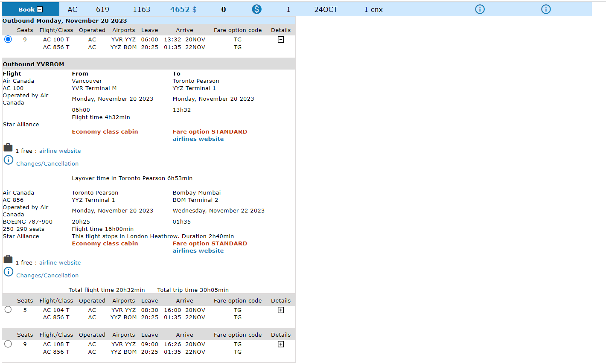The width and height of the screenshot is (606, 364).
Task: Click the info icon beside AC 856 Changes/Cancellation
Action: click(x=9, y=272)
